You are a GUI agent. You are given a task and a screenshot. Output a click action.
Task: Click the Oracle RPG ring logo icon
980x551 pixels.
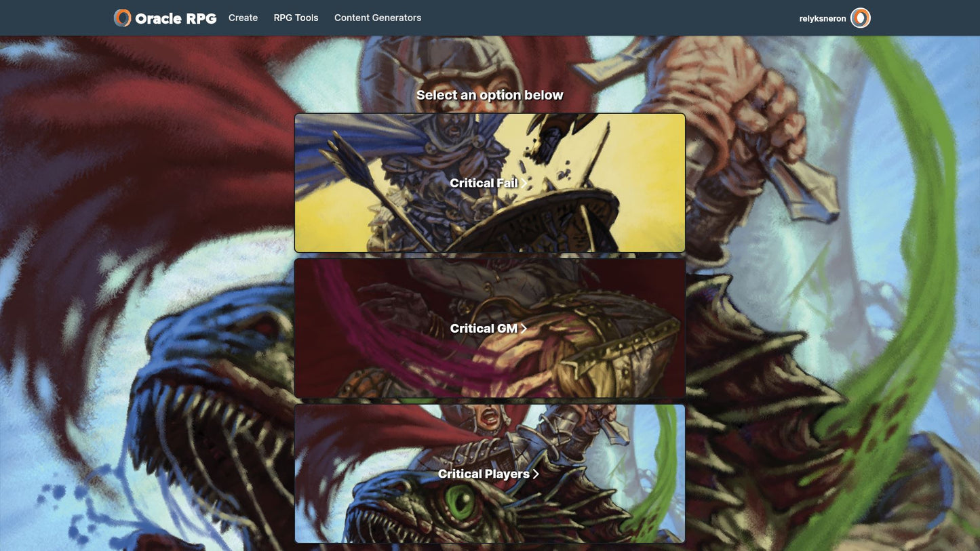tap(122, 18)
